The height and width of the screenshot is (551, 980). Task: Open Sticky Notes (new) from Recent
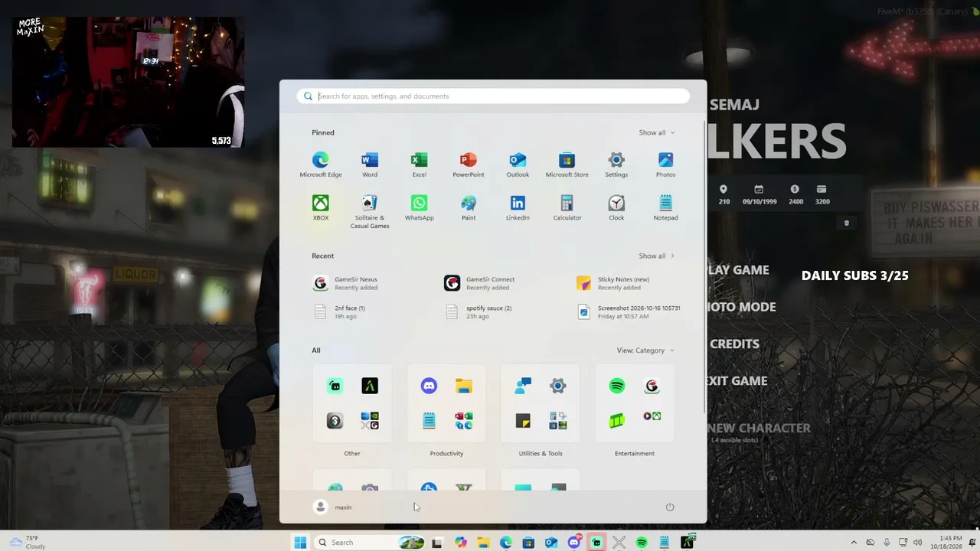(612, 283)
